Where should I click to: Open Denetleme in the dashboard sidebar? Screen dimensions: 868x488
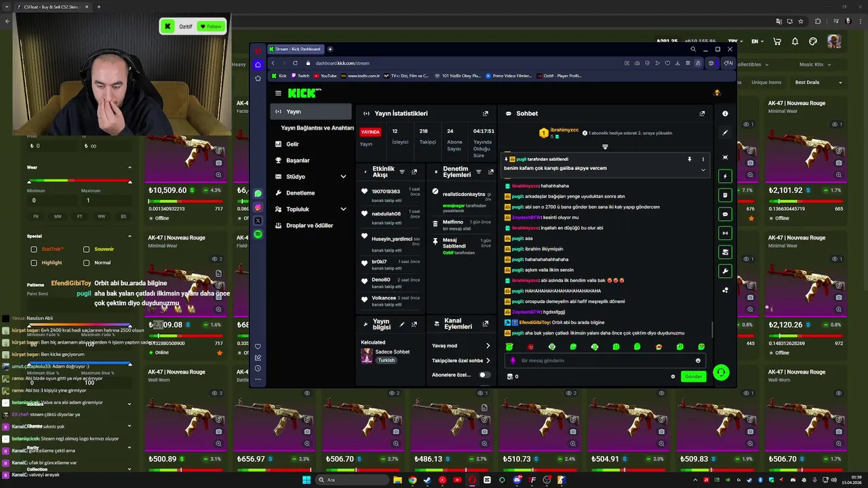300,193
